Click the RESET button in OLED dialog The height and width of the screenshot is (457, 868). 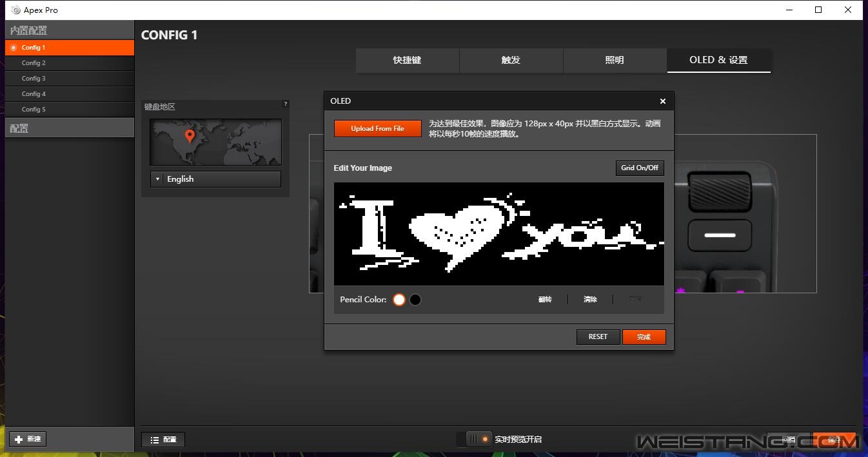point(598,336)
